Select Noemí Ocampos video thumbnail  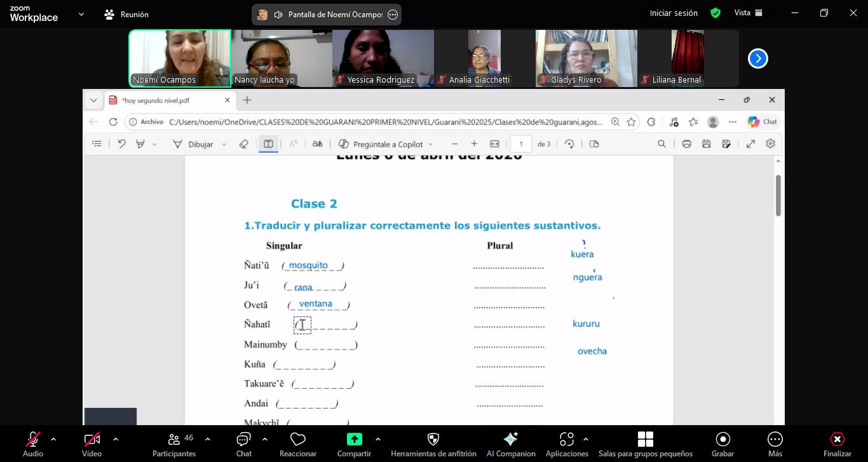point(180,58)
